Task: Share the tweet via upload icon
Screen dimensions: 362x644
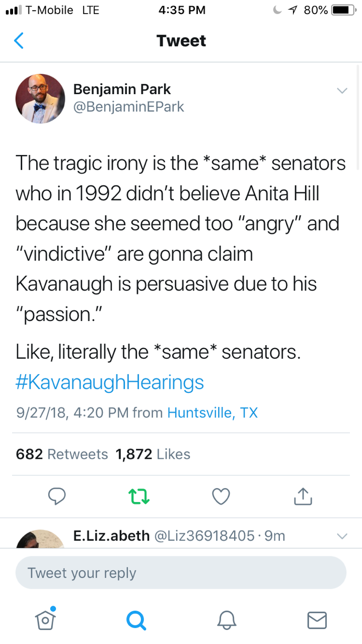Action: [303, 497]
